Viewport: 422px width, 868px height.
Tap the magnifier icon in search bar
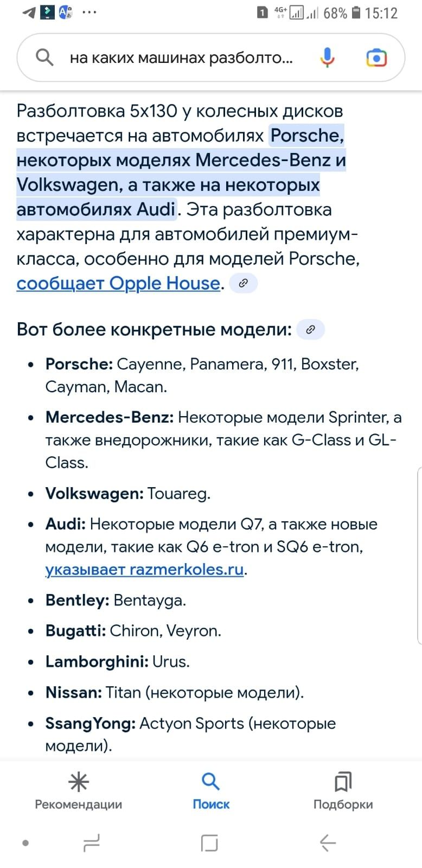point(44,57)
